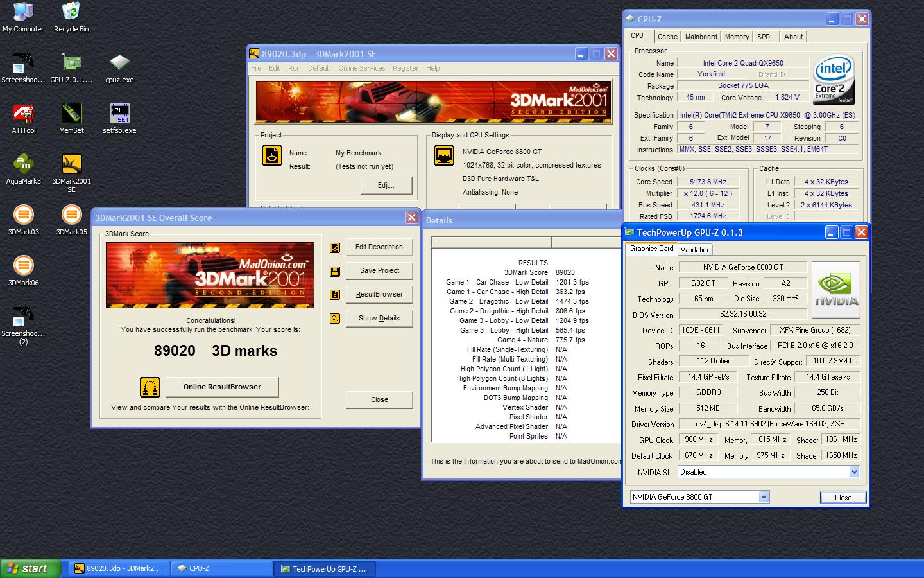Screen dimensions: 924x578
Task: Click the 3DMark Score value 89020 in Details
Action: tap(565, 272)
